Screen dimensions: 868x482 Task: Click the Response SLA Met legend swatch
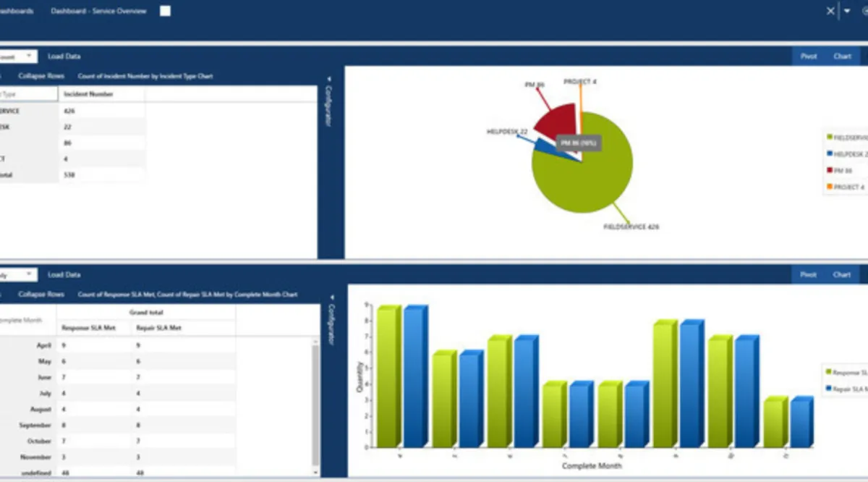coord(829,372)
